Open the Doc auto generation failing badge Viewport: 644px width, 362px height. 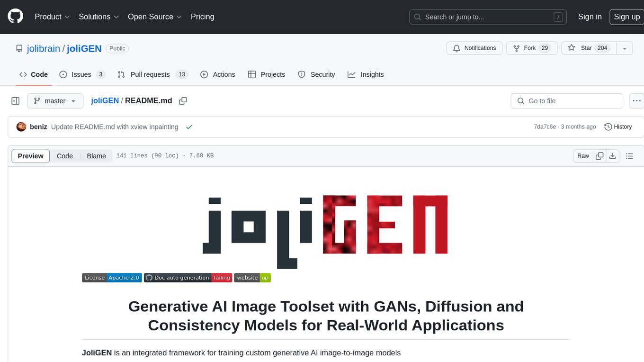tap(188, 278)
